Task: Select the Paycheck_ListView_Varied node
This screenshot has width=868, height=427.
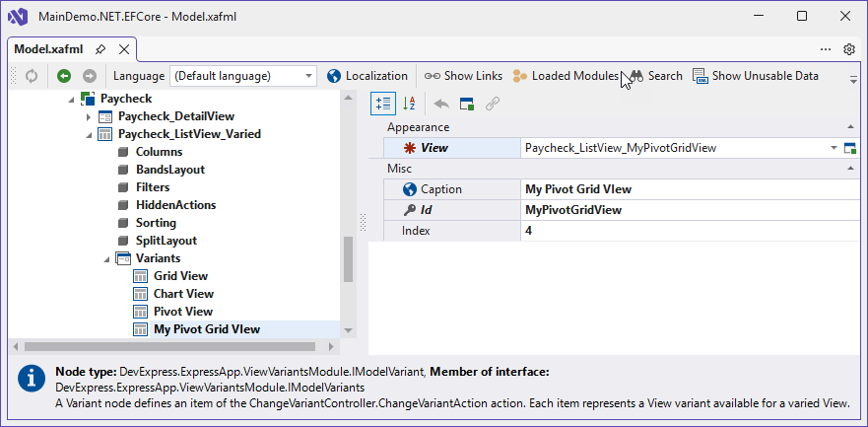Action: coord(189,134)
